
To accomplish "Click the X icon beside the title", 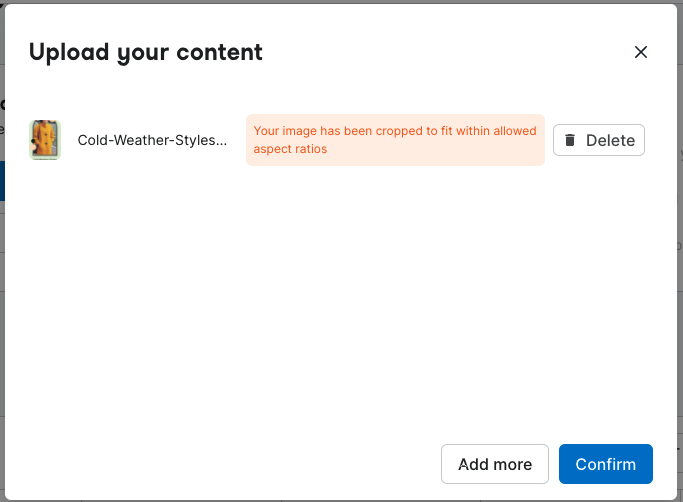I will (x=641, y=52).
